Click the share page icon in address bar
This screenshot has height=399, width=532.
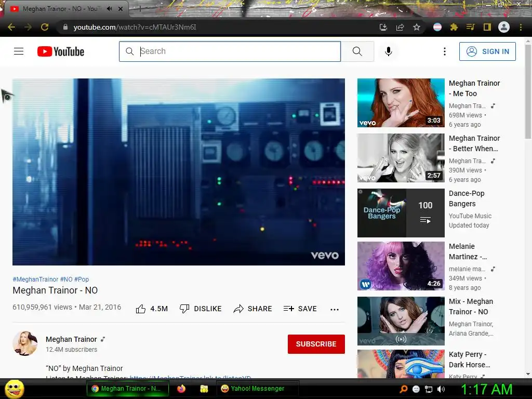400,27
